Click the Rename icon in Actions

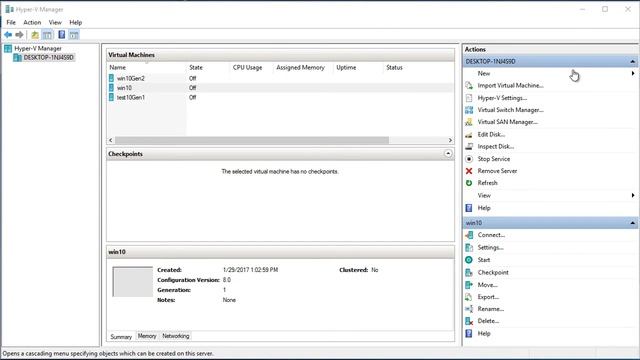[x=469, y=309]
